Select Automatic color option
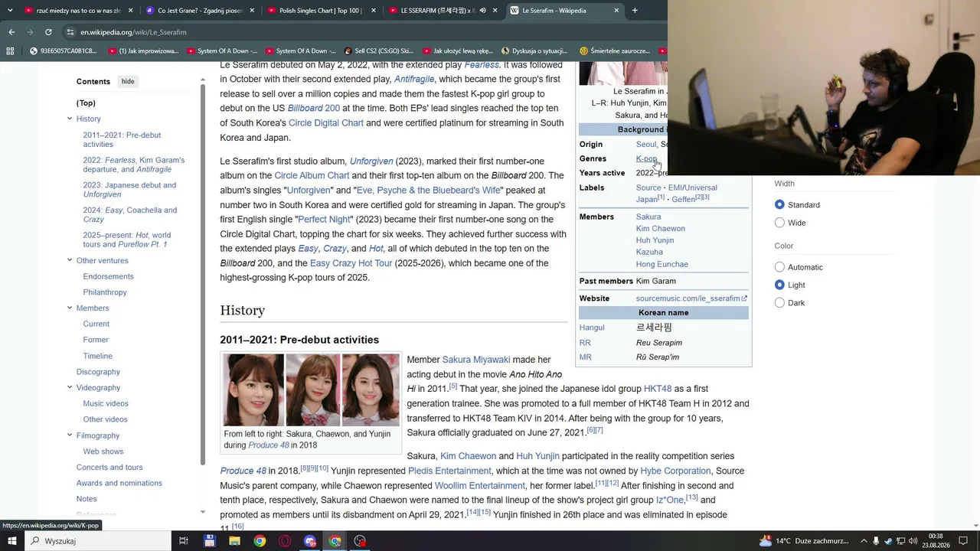Viewport: 980px width, 551px height. click(779, 267)
